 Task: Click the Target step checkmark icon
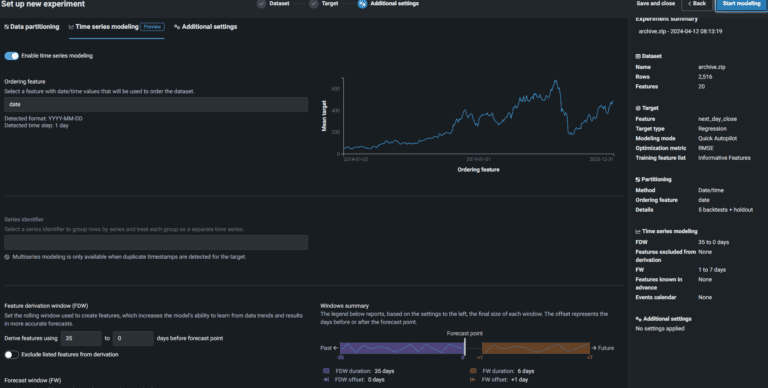click(x=313, y=3)
